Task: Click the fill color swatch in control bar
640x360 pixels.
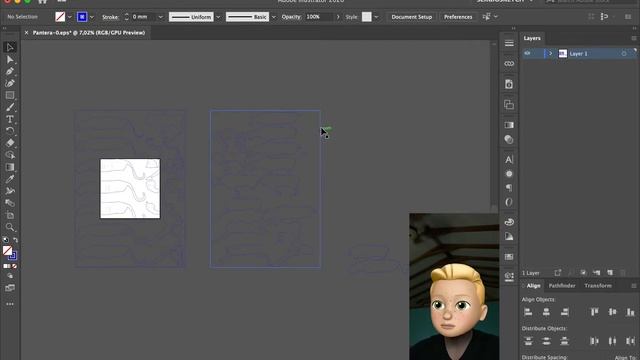Action: [60, 17]
